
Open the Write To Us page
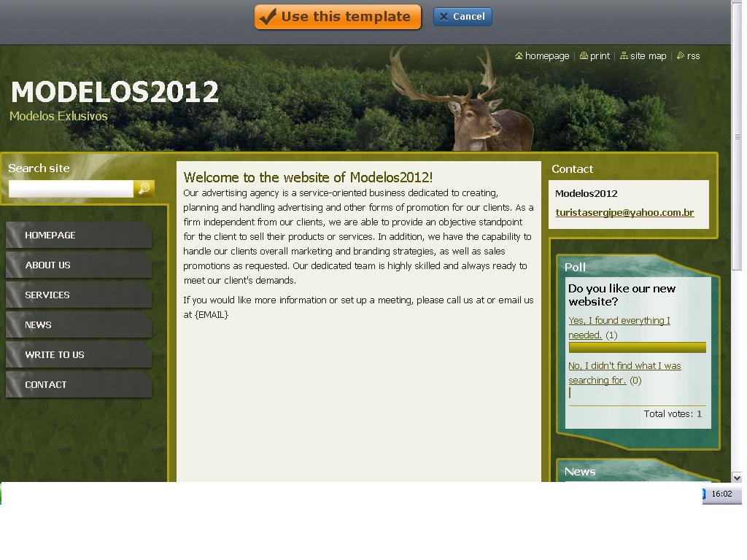click(54, 355)
